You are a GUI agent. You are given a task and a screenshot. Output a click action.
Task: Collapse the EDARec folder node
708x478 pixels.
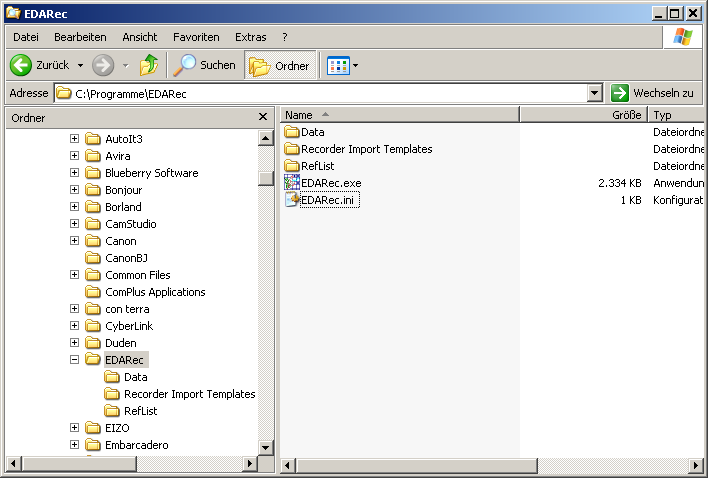pos(75,360)
